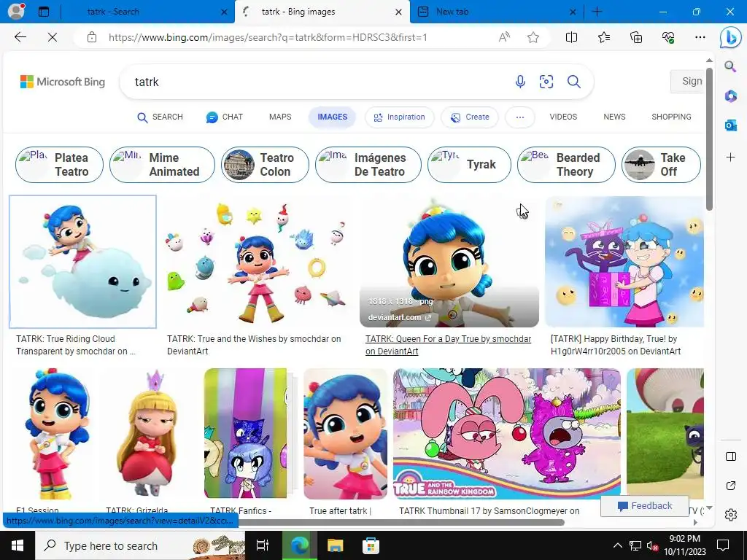Toggle the sidebar panel layout icon
The height and width of the screenshot is (560, 747).
pyautogui.click(x=730, y=456)
